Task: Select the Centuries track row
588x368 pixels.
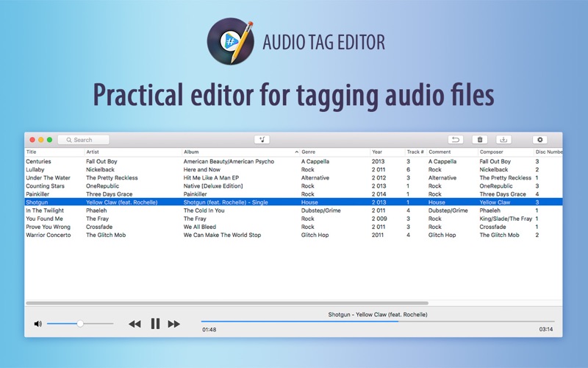Action: 293,161
